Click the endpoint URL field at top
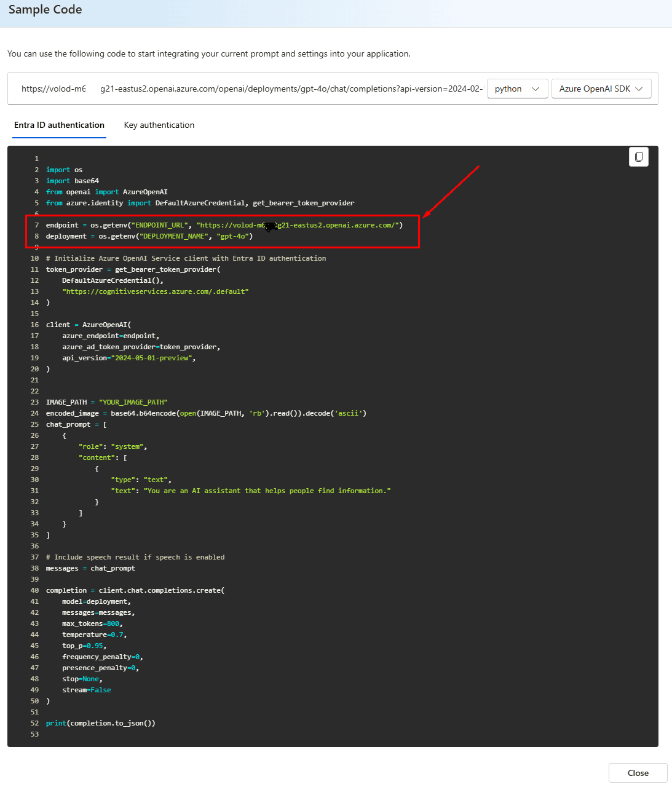Image resolution: width=672 pixels, height=787 pixels. [253, 89]
